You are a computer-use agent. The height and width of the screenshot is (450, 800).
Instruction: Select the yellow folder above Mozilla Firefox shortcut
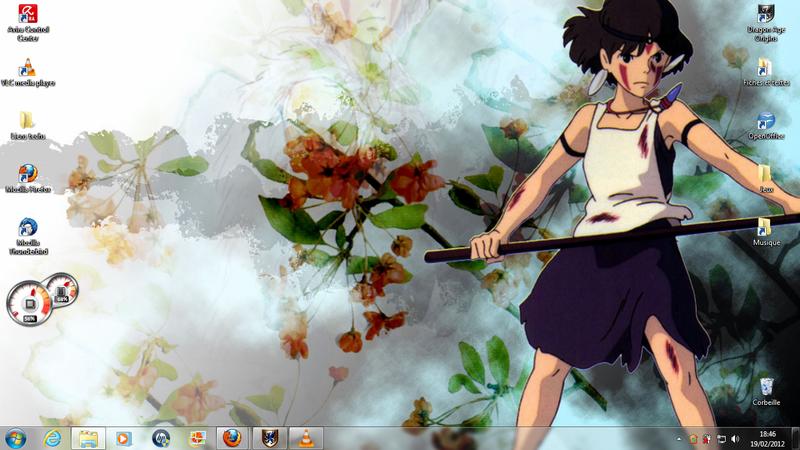28,126
